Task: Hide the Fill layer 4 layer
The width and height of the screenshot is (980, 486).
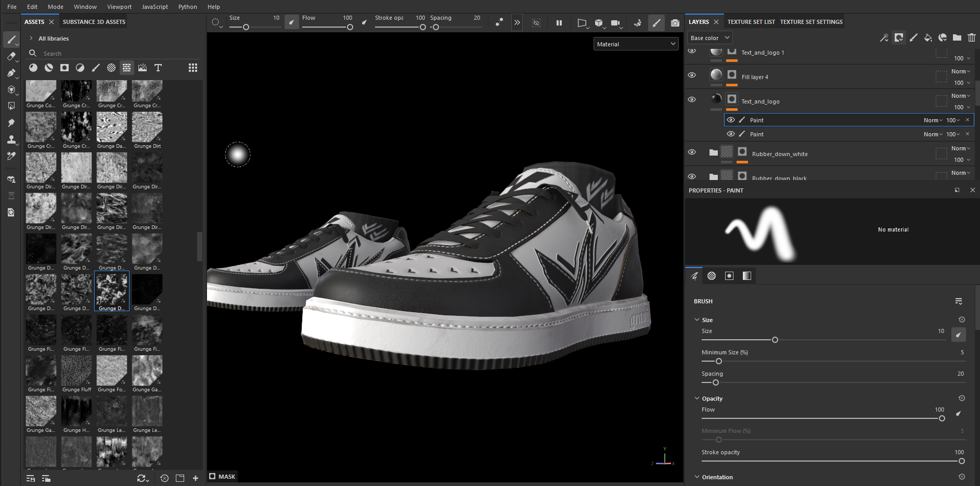Action: [692, 75]
